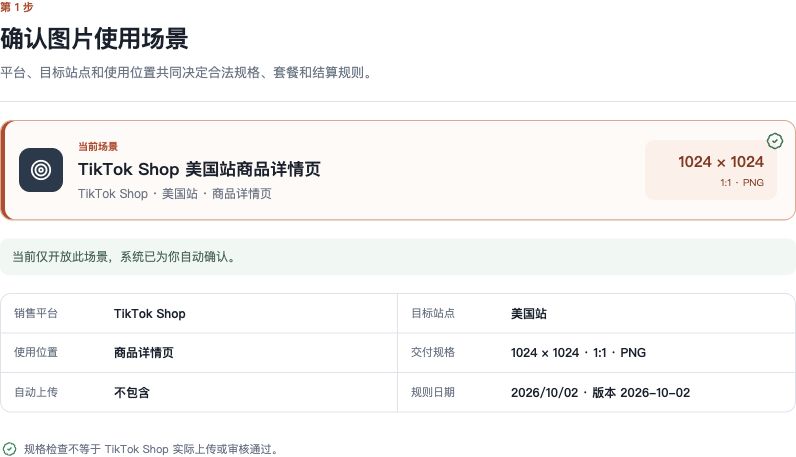Click the green notice '当前仅开放此场景' banner
Screen dimensions: 796x457
click(398, 257)
